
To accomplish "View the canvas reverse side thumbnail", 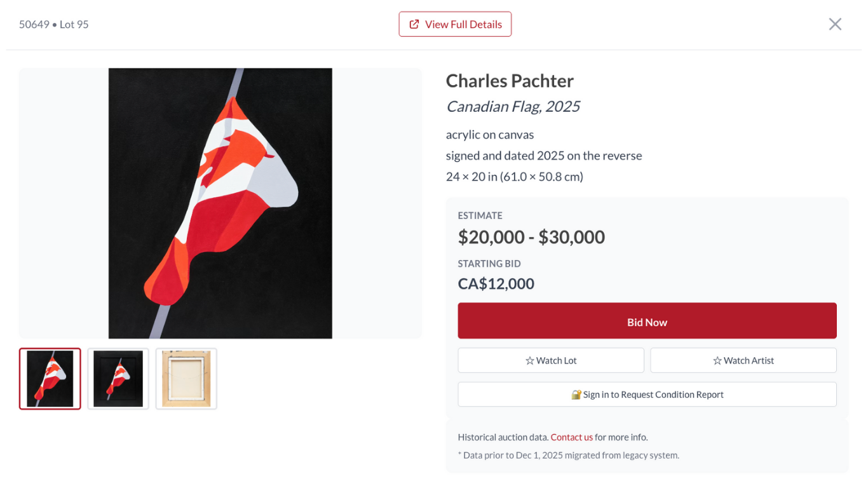I will tap(186, 379).
